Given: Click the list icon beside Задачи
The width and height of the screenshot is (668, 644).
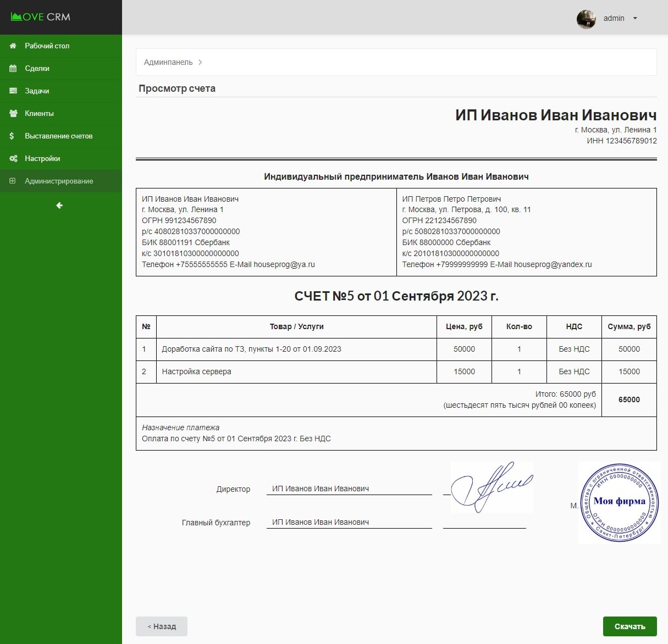Looking at the screenshot, I should (13, 91).
